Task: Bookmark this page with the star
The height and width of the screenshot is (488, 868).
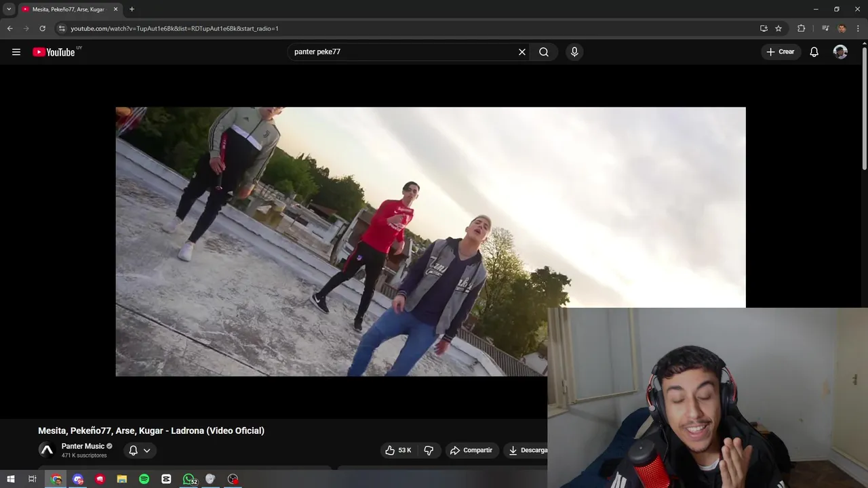Action: (x=778, y=28)
